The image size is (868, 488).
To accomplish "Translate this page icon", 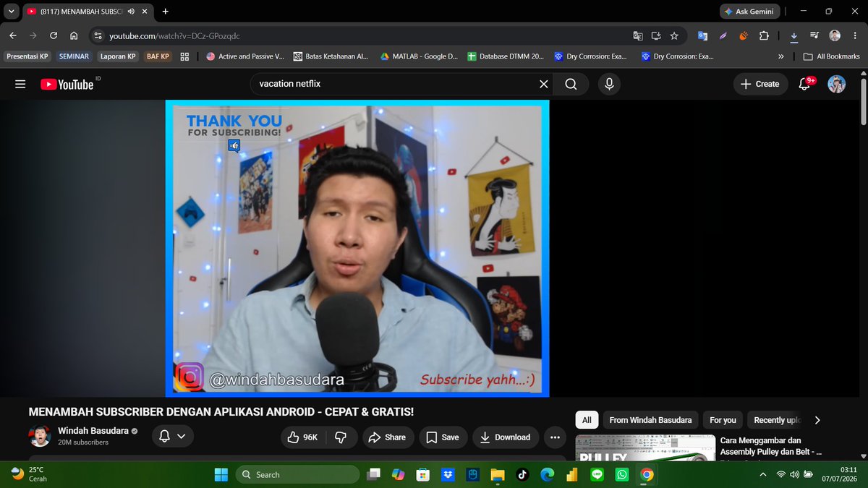I will pos(637,35).
